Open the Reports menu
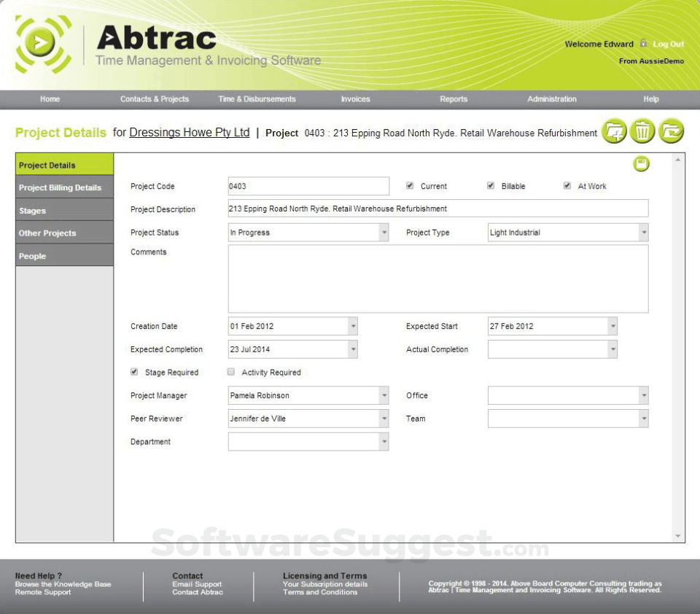Image resolution: width=700 pixels, height=614 pixels. [x=454, y=99]
